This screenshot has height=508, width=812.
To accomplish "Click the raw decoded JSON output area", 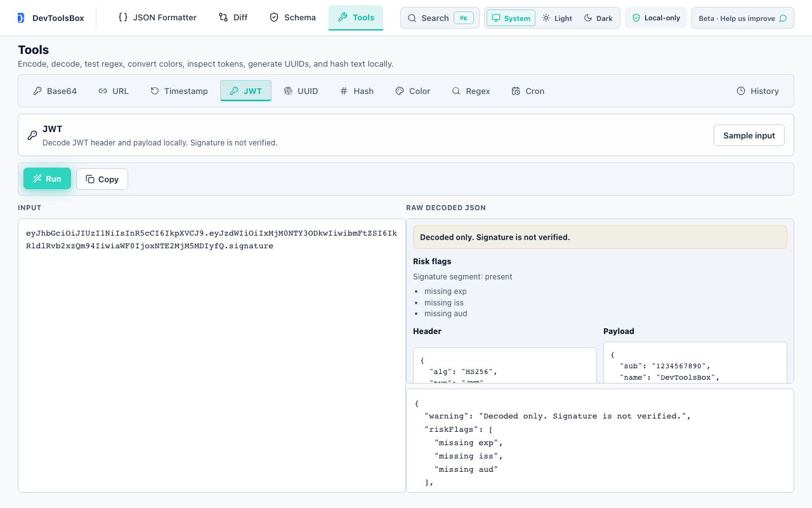I will point(600,441).
